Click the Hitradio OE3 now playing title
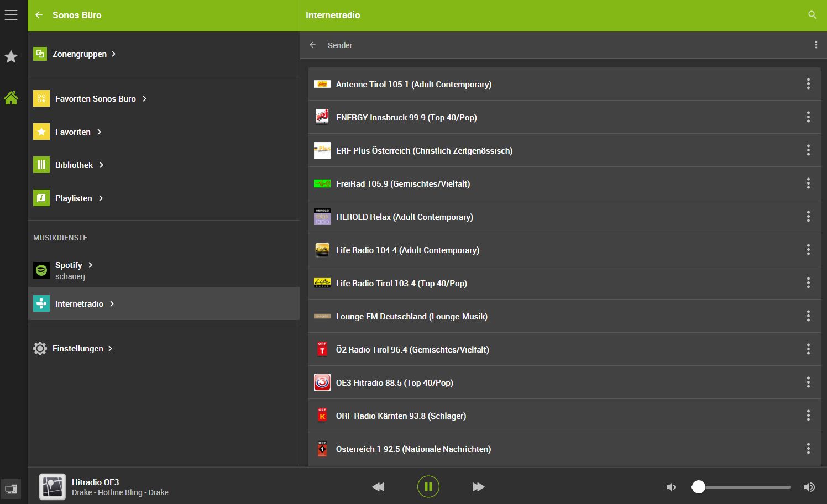 click(x=95, y=482)
